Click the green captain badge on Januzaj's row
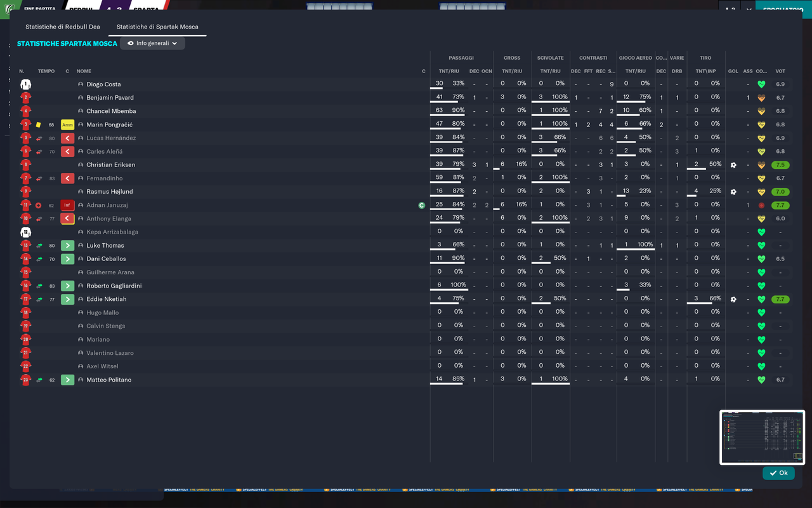 (x=421, y=205)
